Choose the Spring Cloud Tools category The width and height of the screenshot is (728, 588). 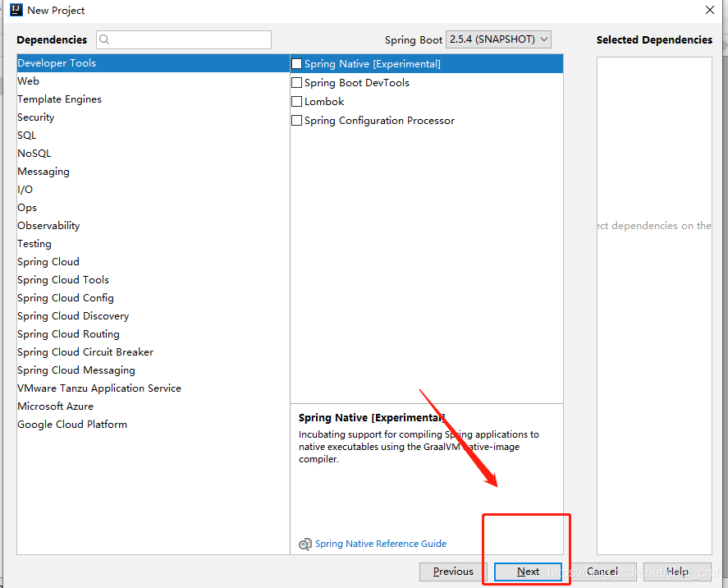point(153,279)
